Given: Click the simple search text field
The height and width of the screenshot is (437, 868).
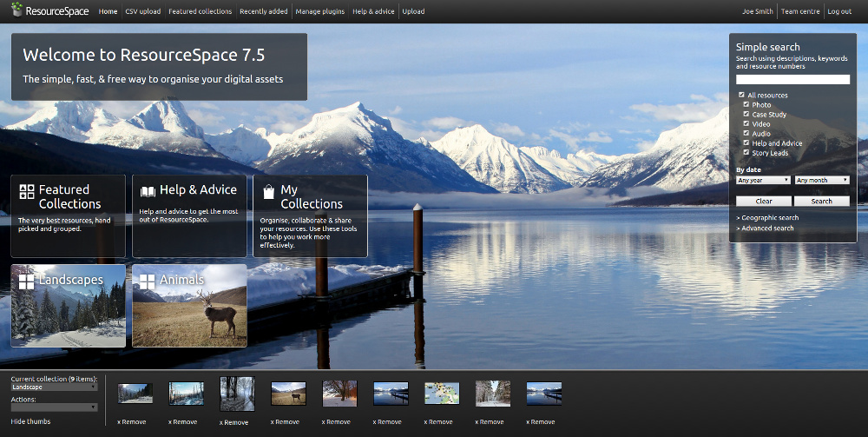Looking at the screenshot, I should [792, 80].
